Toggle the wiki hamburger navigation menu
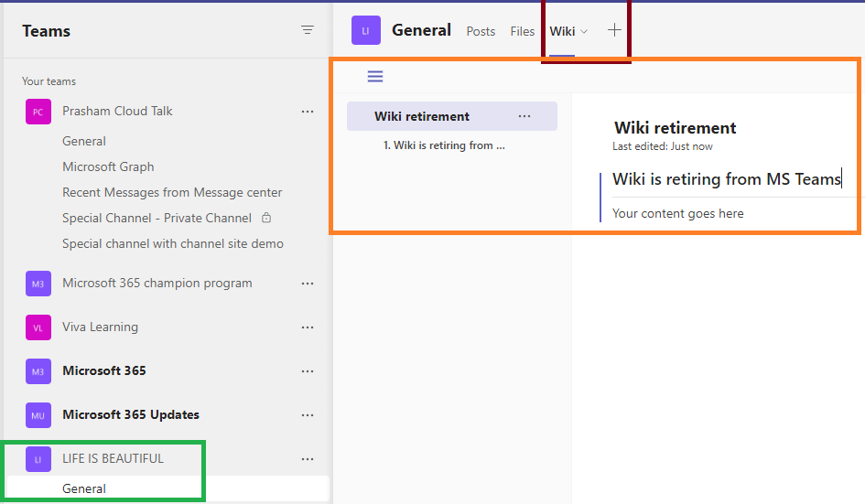 click(375, 76)
